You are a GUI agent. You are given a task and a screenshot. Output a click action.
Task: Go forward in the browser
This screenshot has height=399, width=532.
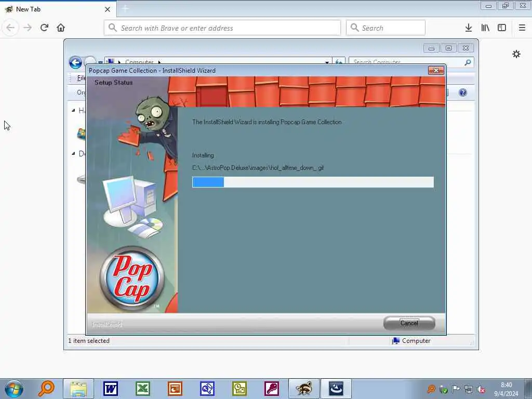pyautogui.click(x=28, y=28)
